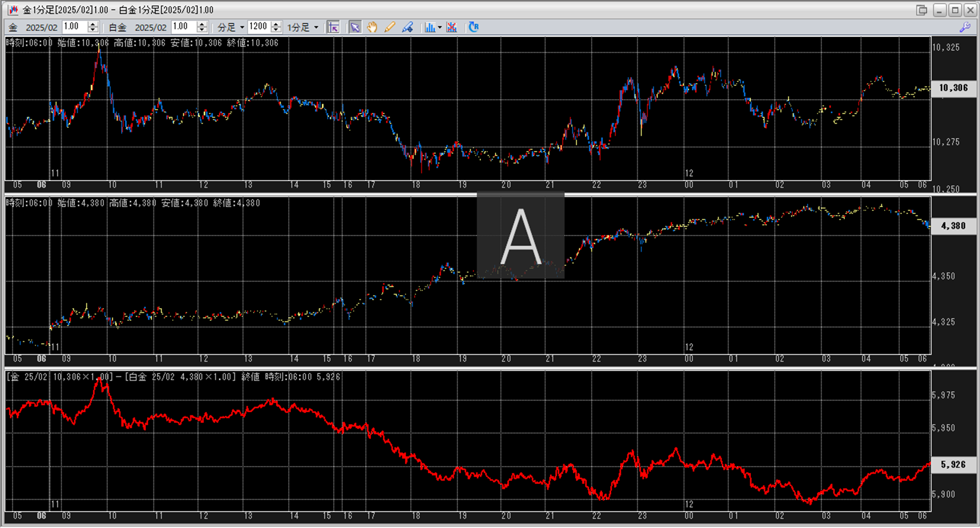Toggle the crosshair cursor display button
This screenshot has height=528, width=980.
(334, 27)
